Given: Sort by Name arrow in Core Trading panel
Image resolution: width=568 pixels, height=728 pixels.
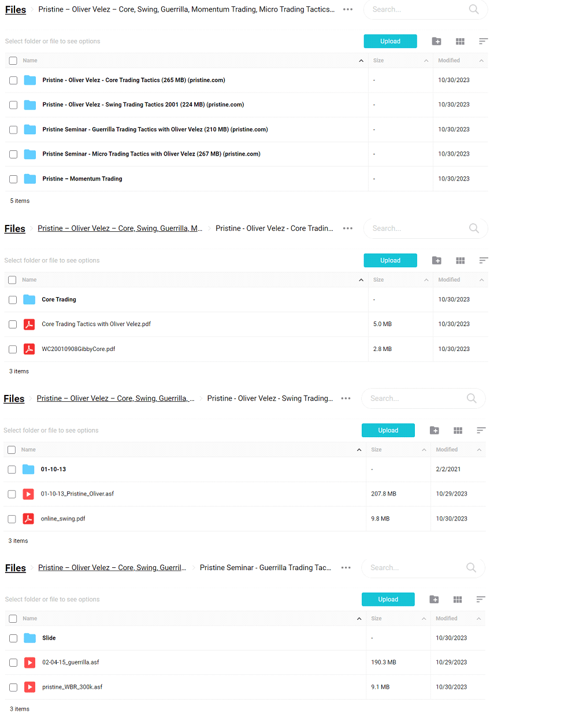Looking at the screenshot, I should [x=361, y=280].
